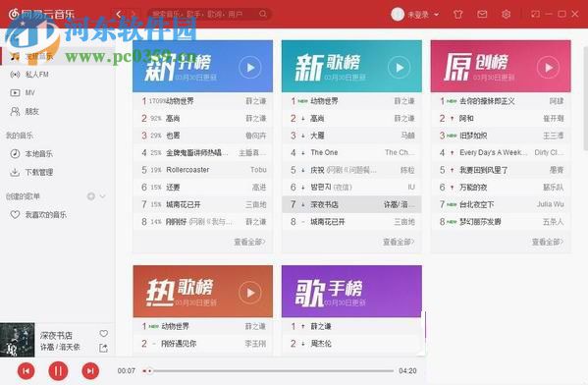588x385 pixels.
Task: Open 发现音乐 in the sidebar
Action: pos(57,56)
